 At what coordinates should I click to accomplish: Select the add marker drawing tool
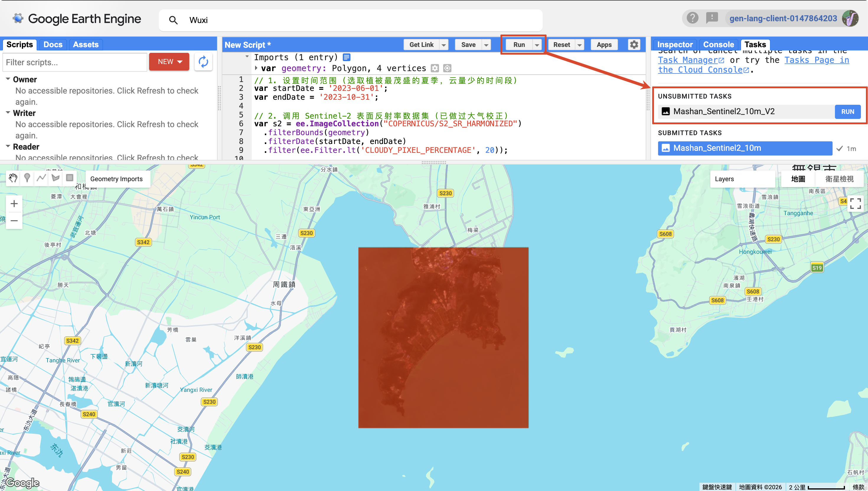(27, 178)
